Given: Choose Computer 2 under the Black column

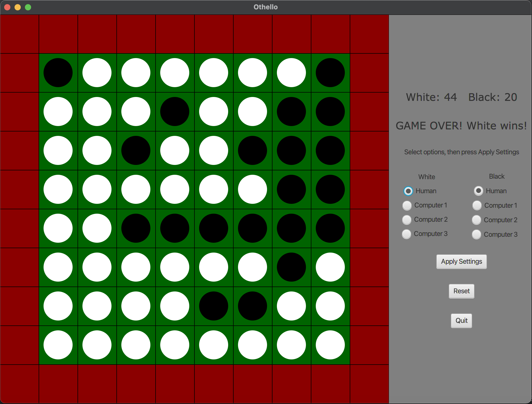Looking at the screenshot, I should (x=477, y=220).
